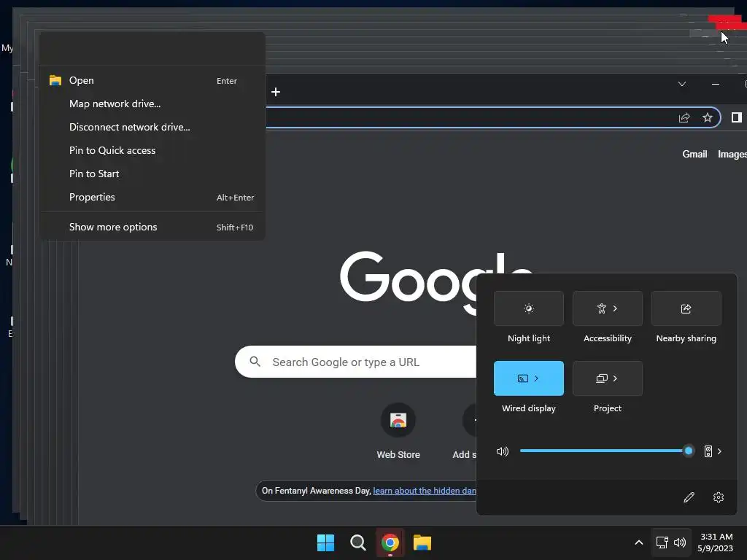Click the Chrome tab search dropdown arrow
Image resolution: width=747 pixels, height=560 pixels.
pos(682,84)
